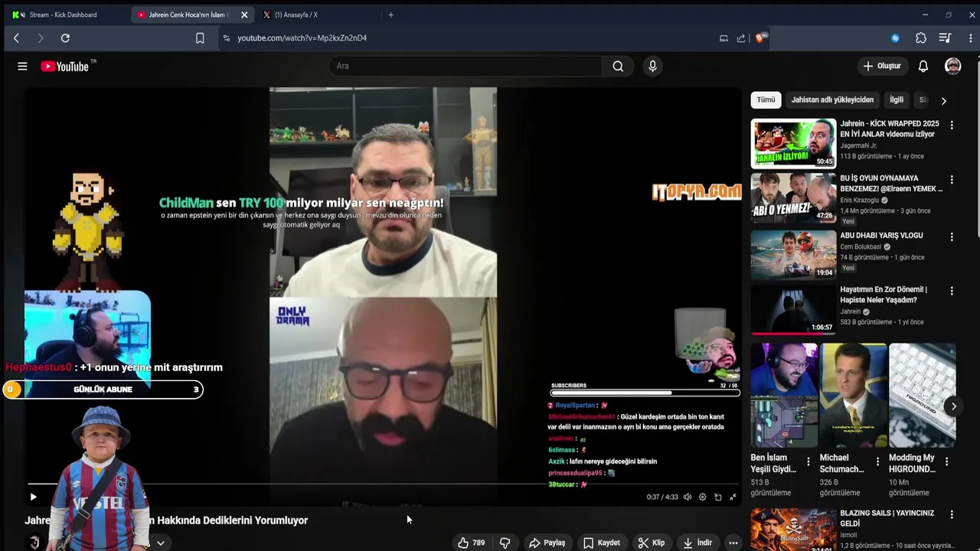Options menu for BU İŞ OYUN video
This screenshot has height=551, width=980.
coord(952,180)
